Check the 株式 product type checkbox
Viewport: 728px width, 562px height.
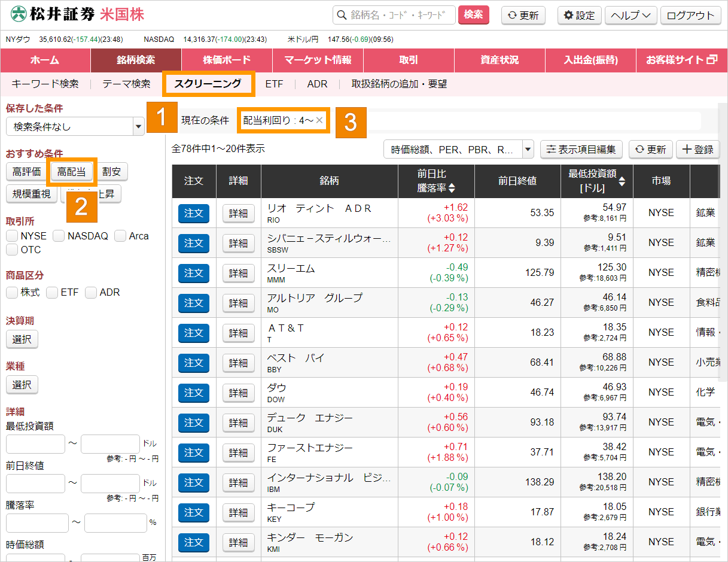click(12, 293)
